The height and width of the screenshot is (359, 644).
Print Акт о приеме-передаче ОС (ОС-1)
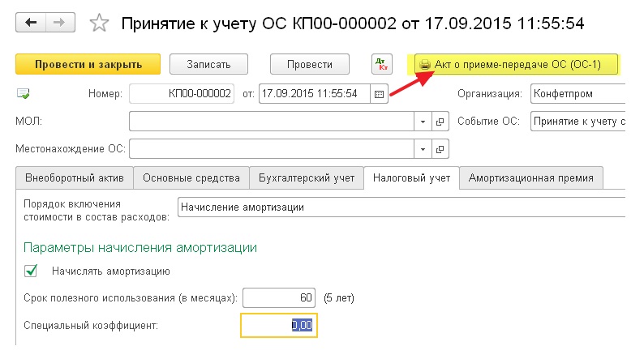(517, 64)
